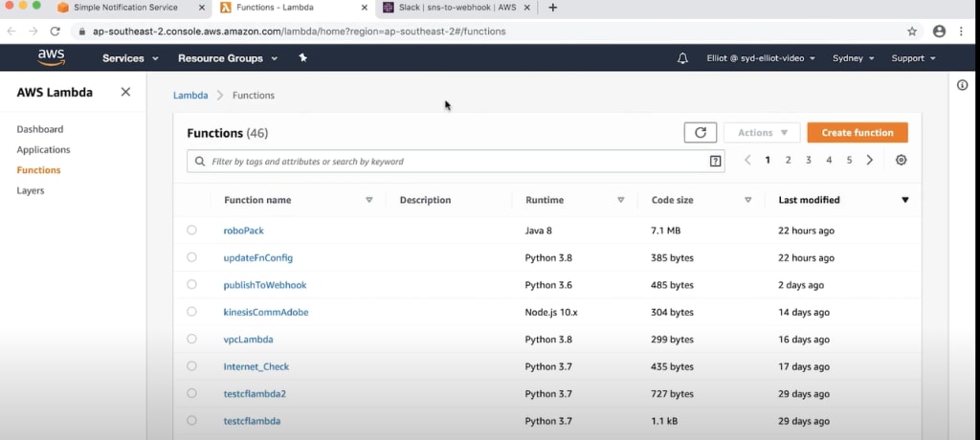Open the Internet_Check function link
The width and height of the screenshot is (980, 440).
tap(256, 366)
